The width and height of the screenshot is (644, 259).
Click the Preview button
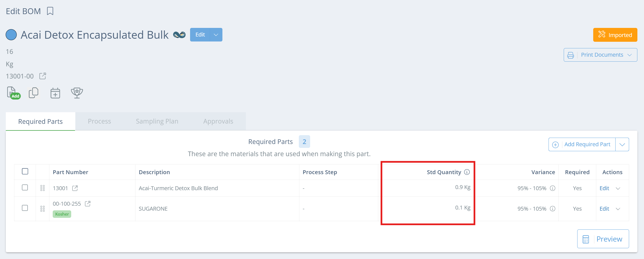pyautogui.click(x=603, y=239)
